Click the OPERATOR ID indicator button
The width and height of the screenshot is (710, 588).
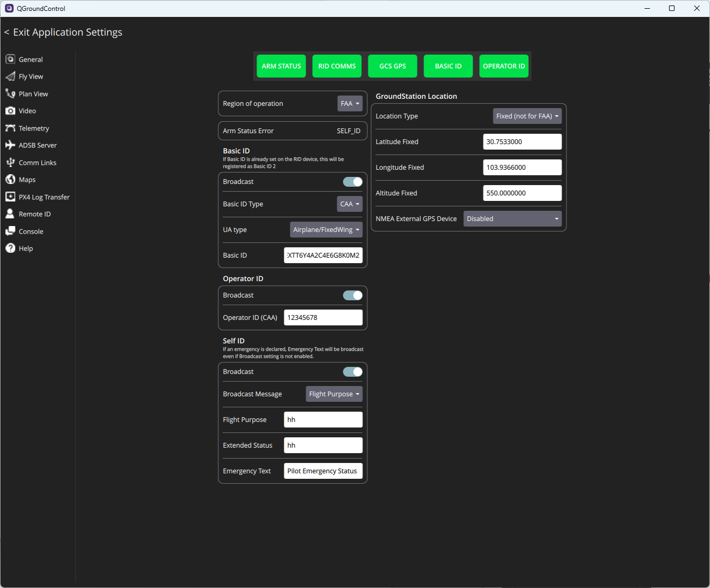point(504,66)
